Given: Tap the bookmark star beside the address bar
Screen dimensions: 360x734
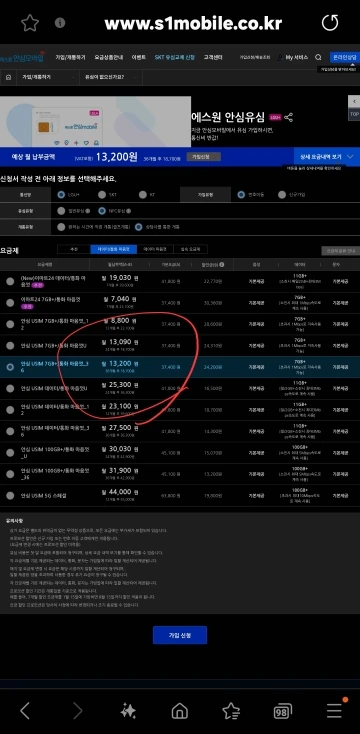Looking at the screenshot, I should click(30, 22).
